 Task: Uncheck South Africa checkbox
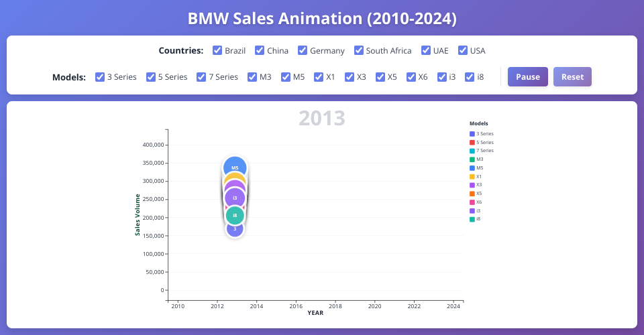[359, 50]
